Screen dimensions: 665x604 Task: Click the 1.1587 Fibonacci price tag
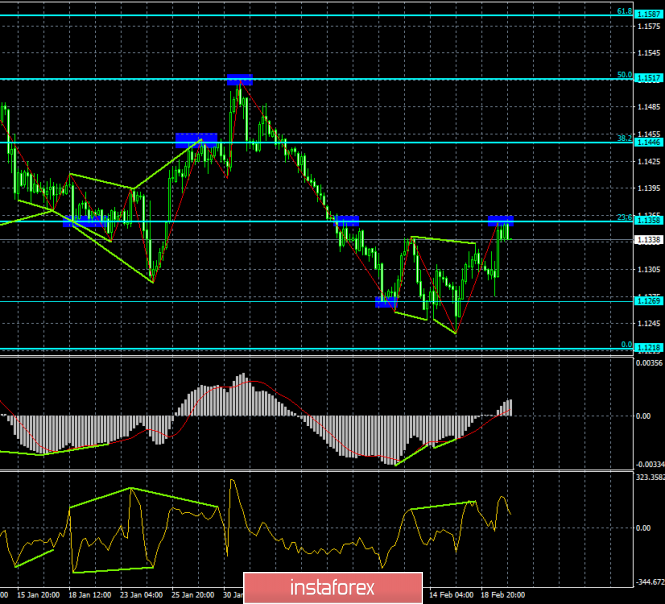point(649,14)
